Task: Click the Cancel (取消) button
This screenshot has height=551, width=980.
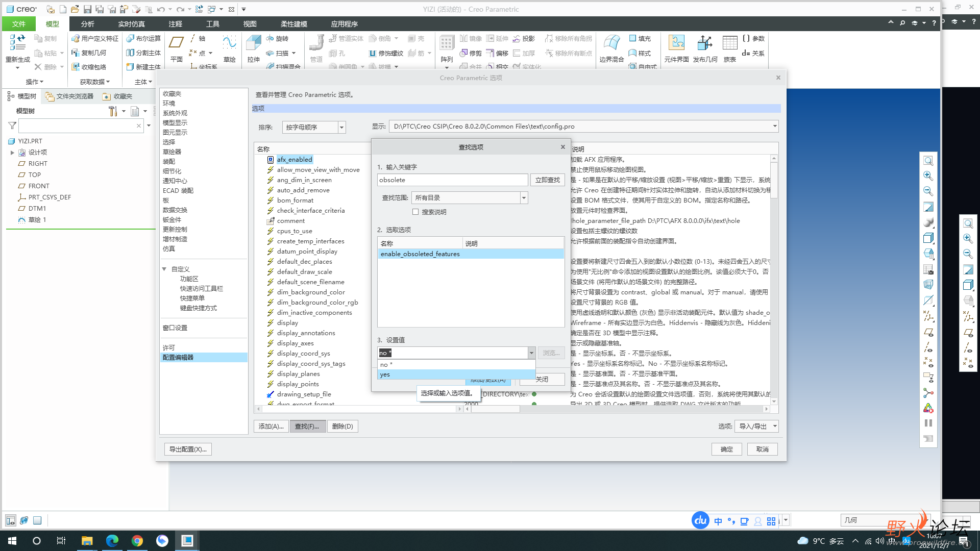Action: (x=763, y=449)
